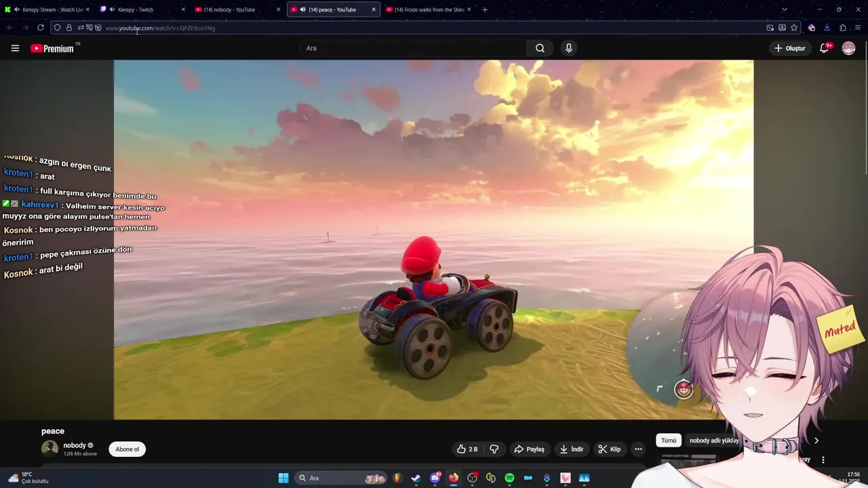The width and height of the screenshot is (868, 488).
Task: Open the nobody channel name link
Action: click(75, 445)
